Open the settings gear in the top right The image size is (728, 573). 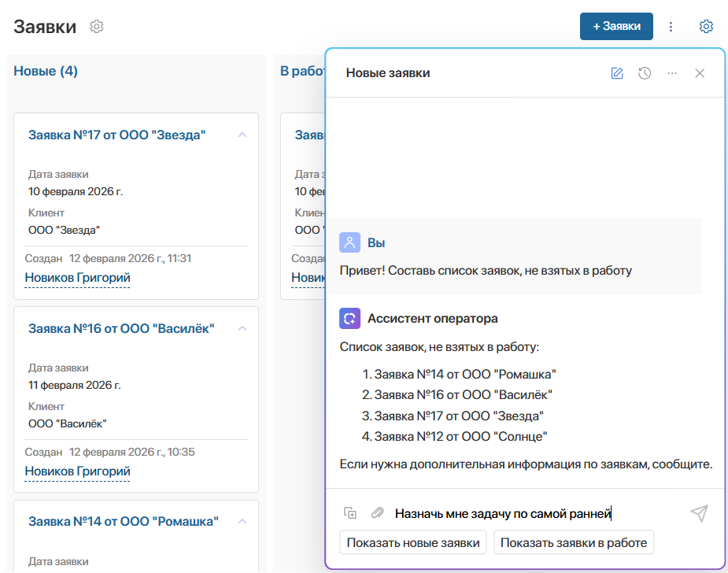click(706, 26)
